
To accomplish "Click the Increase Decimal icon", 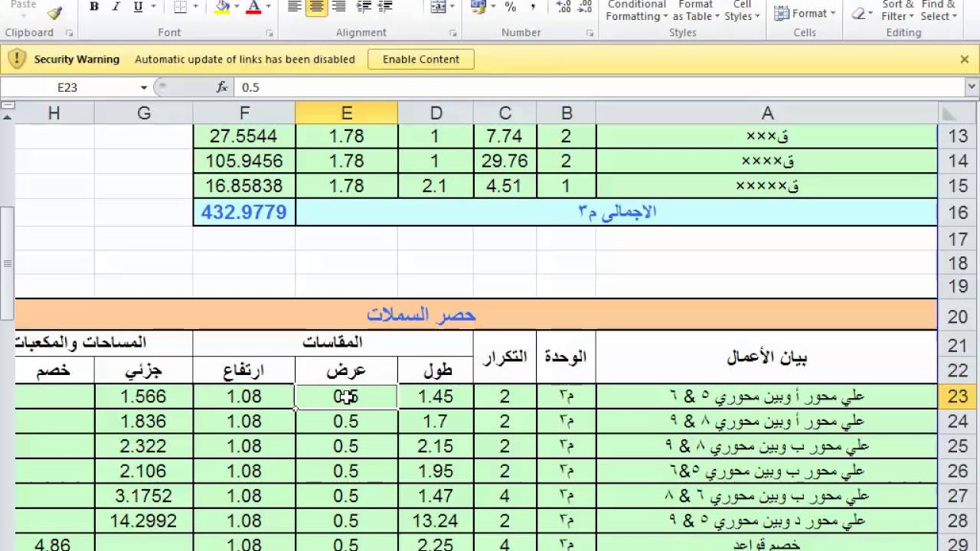I will (x=564, y=7).
